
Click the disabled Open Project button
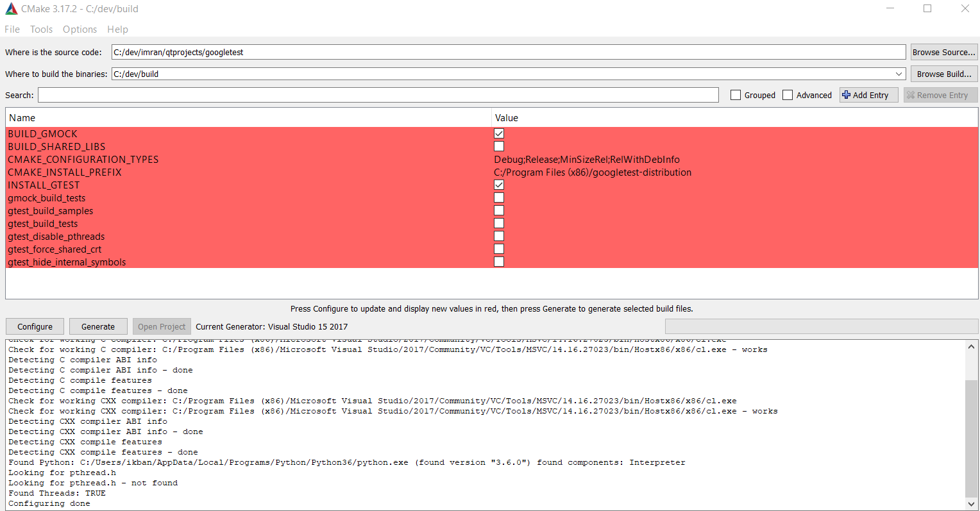[162, 326]
